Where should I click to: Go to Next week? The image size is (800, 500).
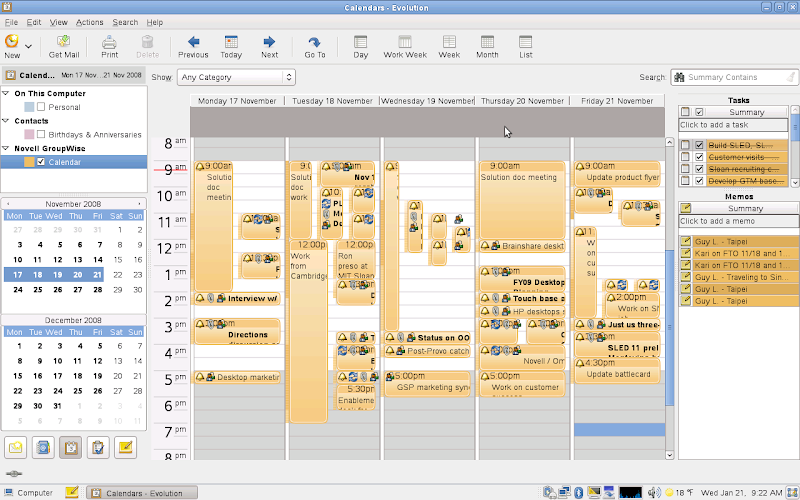269,46
